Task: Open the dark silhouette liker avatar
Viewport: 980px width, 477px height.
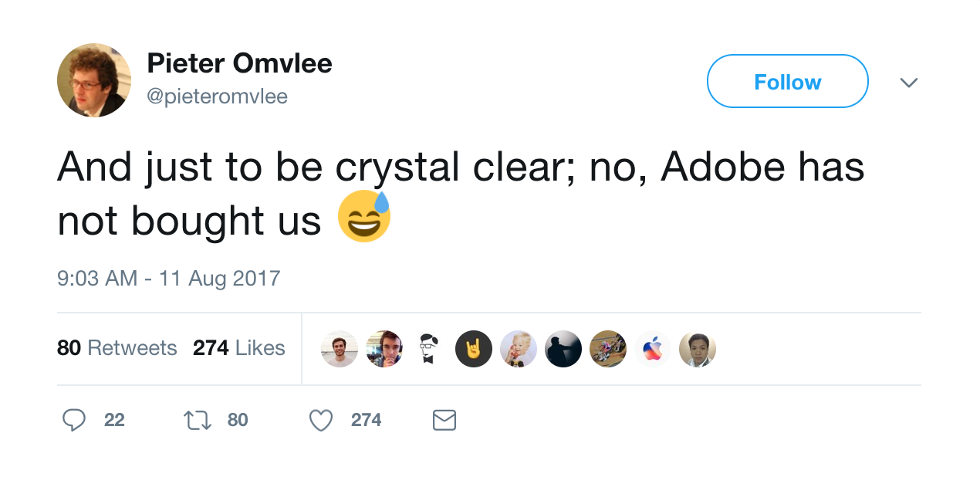Action: (x=563, y=349)
